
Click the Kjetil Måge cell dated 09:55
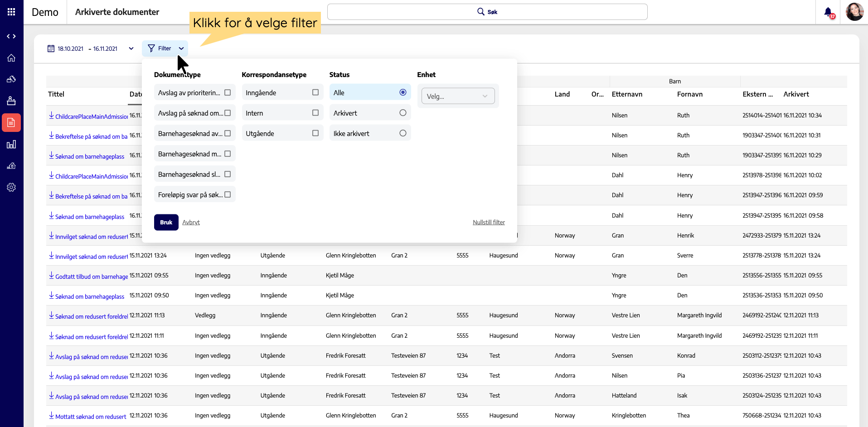coord(340,275)
